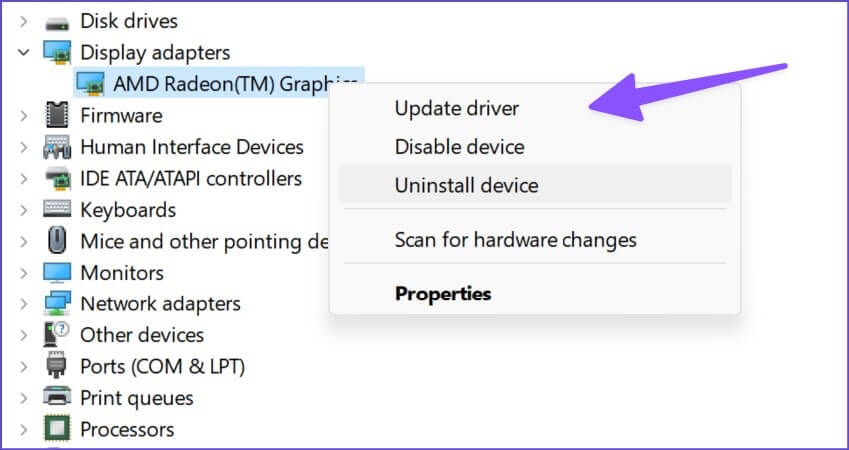This screenshot has width=849, height=450.
Task: Select the AMD Radeon(TM) Graphics device
Action: coord(220,83)
